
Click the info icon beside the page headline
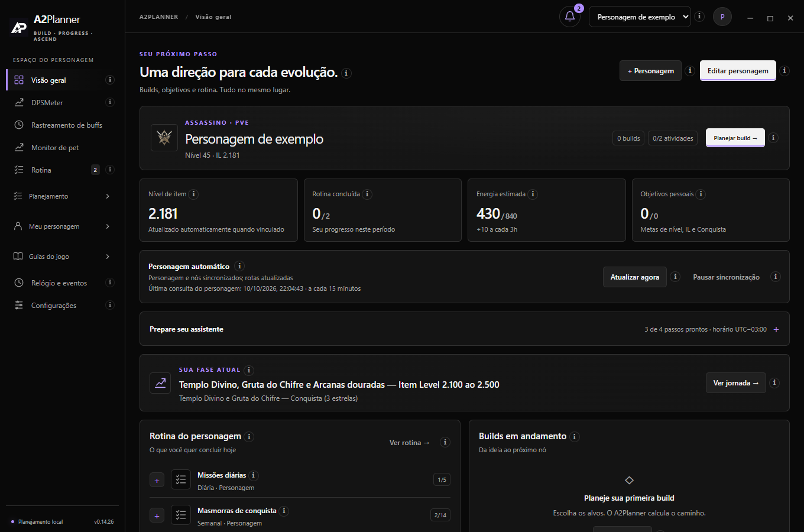346,73
